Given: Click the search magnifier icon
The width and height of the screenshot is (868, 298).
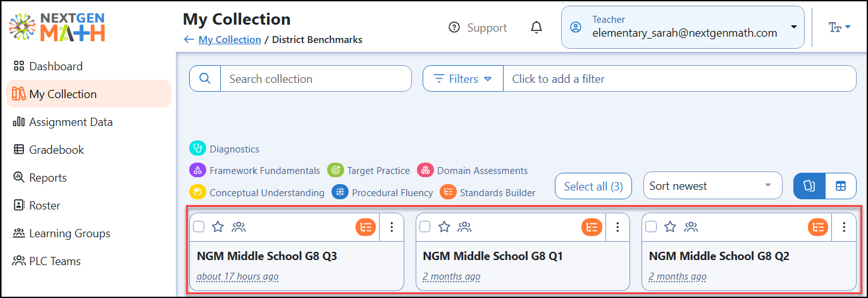Looking at the screenshot, I should (205, 78).
